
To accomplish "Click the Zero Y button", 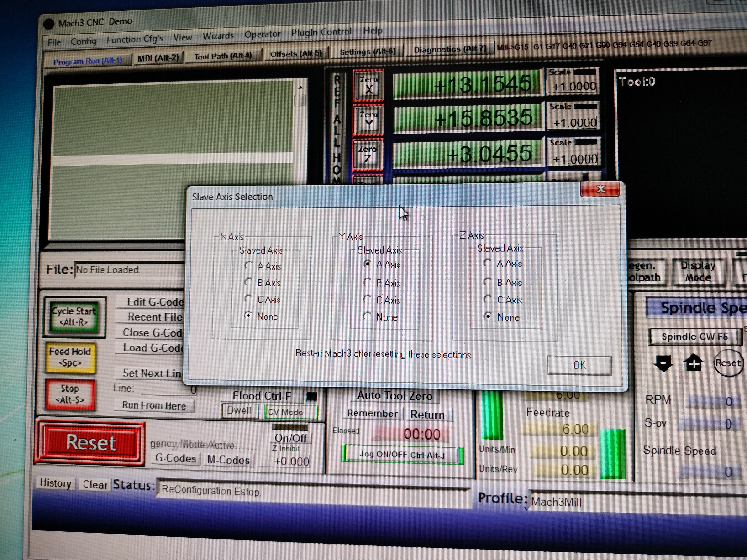I will [368, 120].
